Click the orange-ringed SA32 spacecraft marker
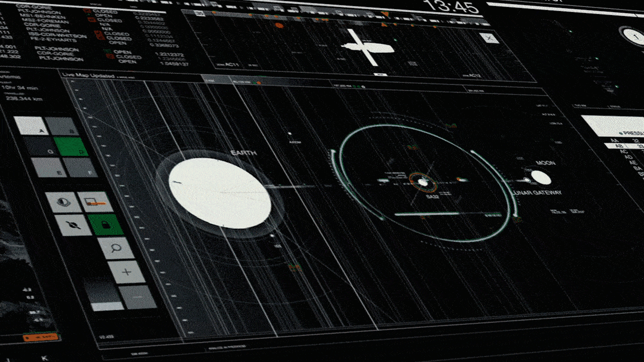The height and width of the screenshot is (362, 644). point(423,182)
